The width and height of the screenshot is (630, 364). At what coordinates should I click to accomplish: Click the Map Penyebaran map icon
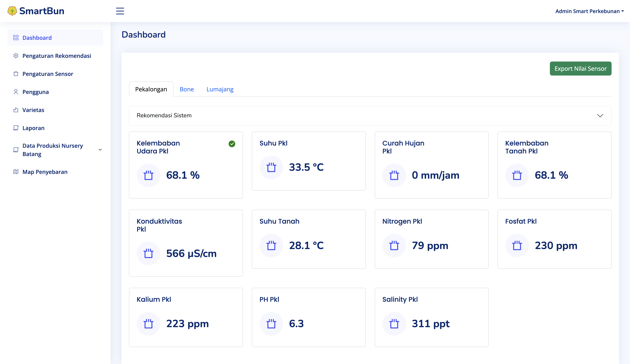[x=16, y=172]
